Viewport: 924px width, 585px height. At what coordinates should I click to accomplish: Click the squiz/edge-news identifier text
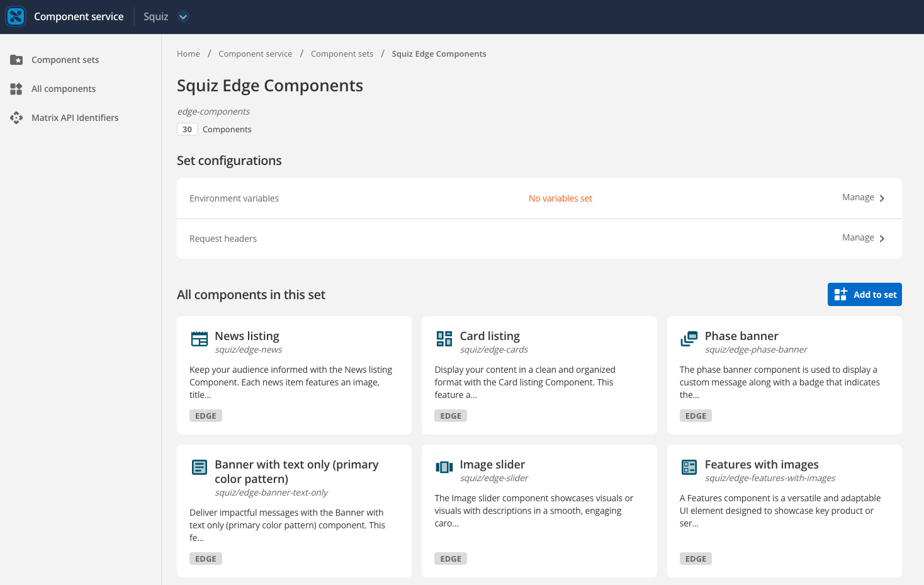click(249, 349)
